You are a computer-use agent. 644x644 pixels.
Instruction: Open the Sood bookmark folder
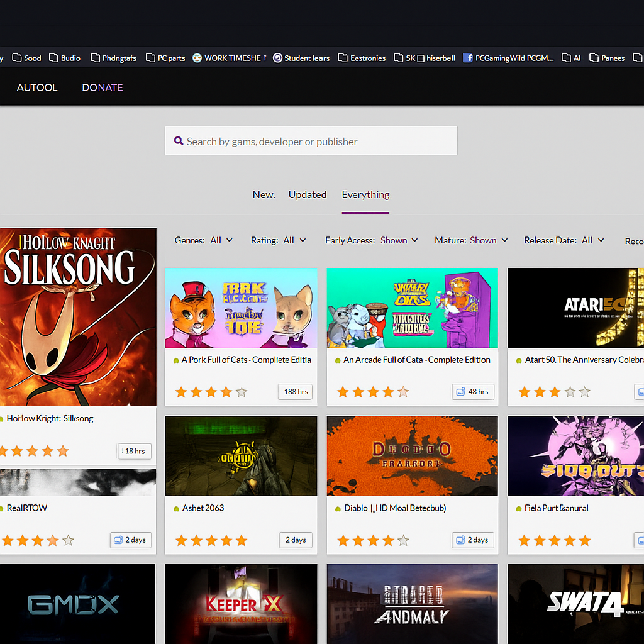[26, 58]
